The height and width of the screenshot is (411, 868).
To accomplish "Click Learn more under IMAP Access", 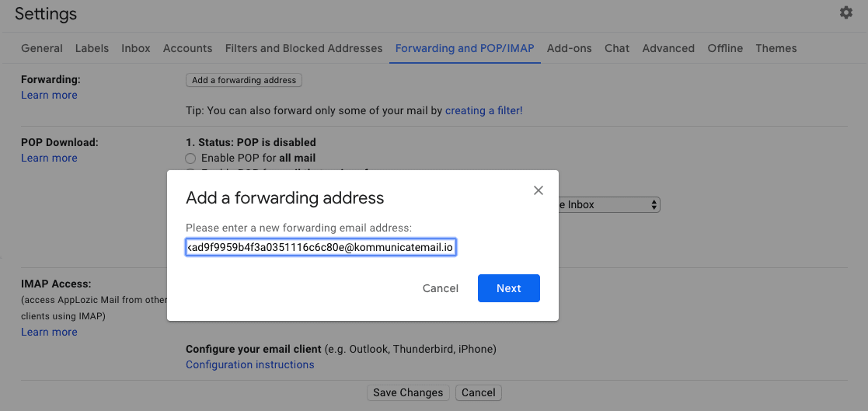I will (49, 332).
